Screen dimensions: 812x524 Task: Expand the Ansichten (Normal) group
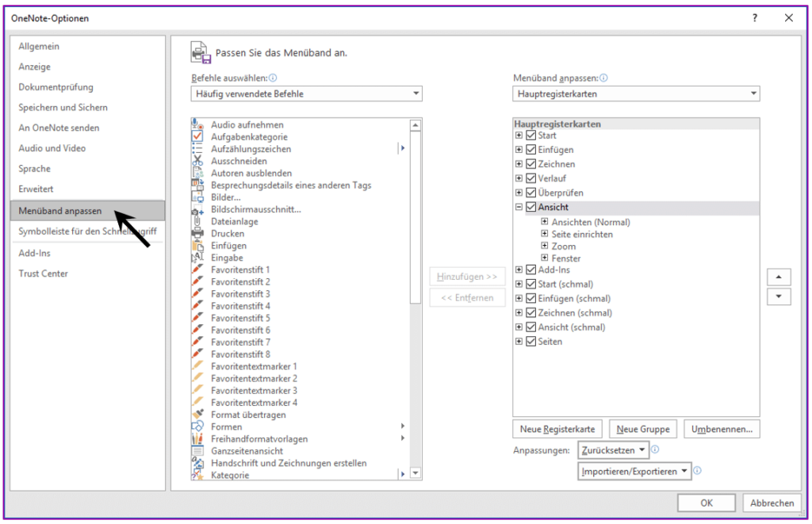coord(544,221)
